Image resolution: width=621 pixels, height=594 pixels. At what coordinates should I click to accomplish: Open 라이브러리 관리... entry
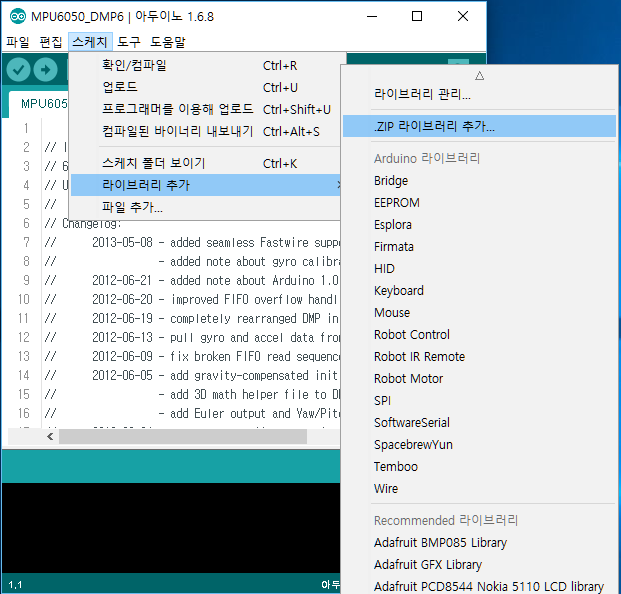coord(479,94)
